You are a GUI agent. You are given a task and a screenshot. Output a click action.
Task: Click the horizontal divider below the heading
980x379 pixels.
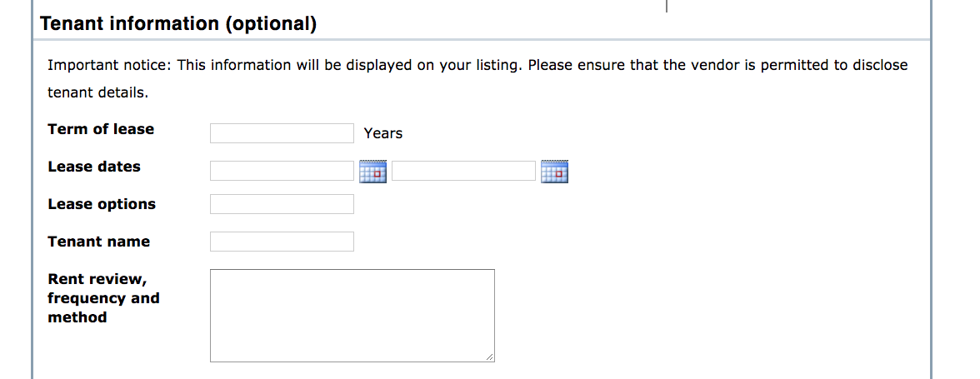coord(482,40)
